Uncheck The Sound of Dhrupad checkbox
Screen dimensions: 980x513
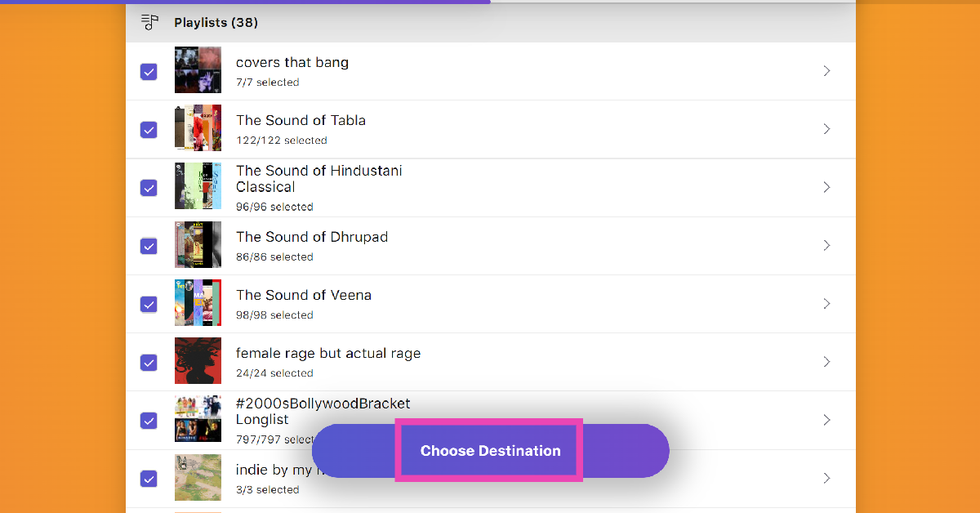[149, 245]
